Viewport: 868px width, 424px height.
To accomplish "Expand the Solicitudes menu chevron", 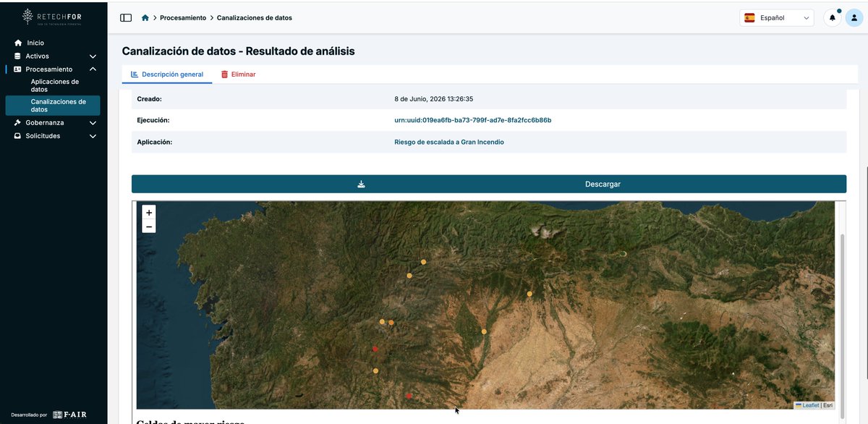I will click(93, 136).
